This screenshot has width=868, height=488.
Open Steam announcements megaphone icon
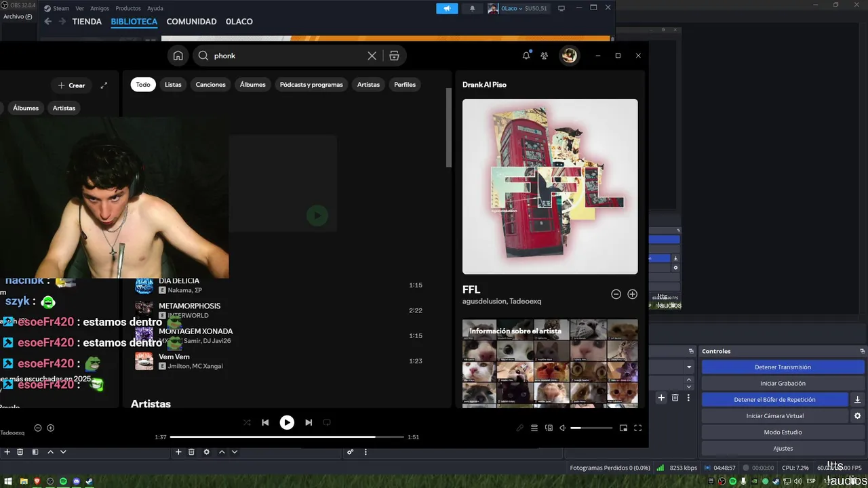pos(447,9)
